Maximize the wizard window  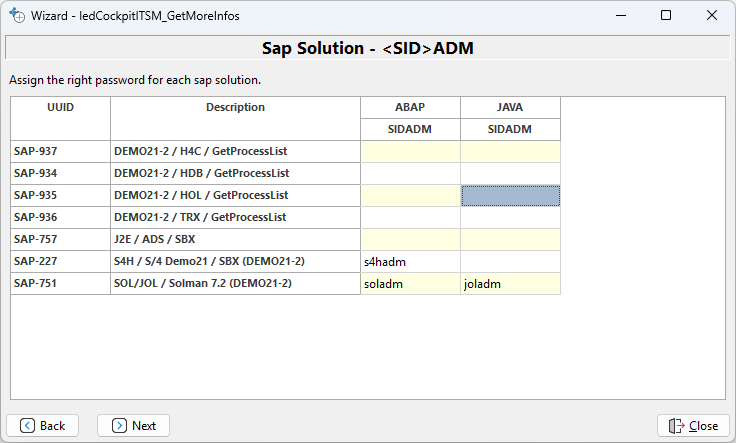[x=666, y=16]
